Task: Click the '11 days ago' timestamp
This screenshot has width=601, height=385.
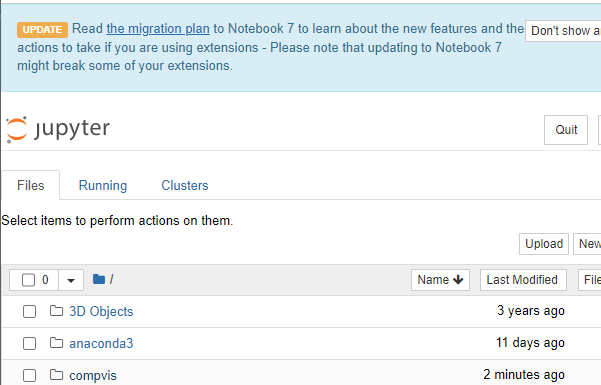Action: 530,342
